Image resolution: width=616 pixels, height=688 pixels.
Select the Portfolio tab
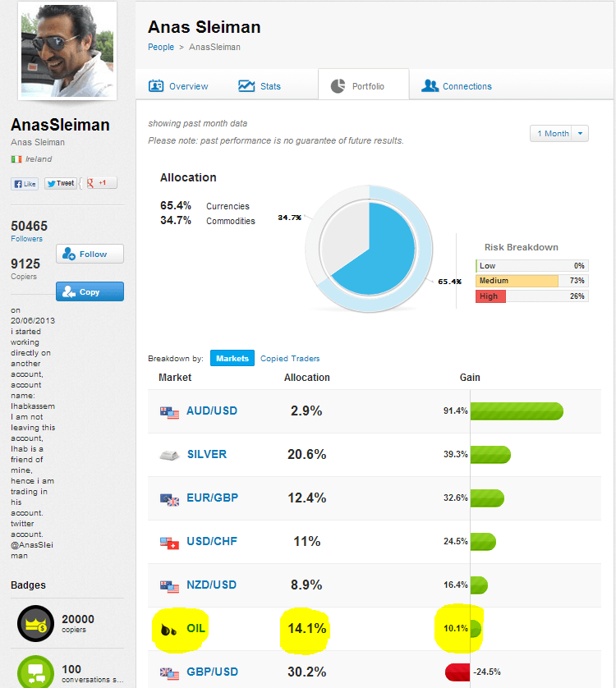tap(364, 85)
